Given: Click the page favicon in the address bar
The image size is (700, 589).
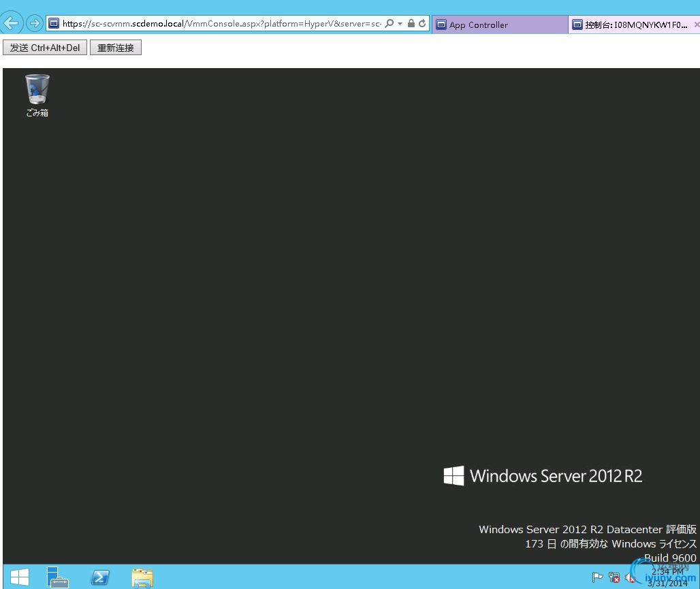Looking at the screenshot, I should pos(54,23).
